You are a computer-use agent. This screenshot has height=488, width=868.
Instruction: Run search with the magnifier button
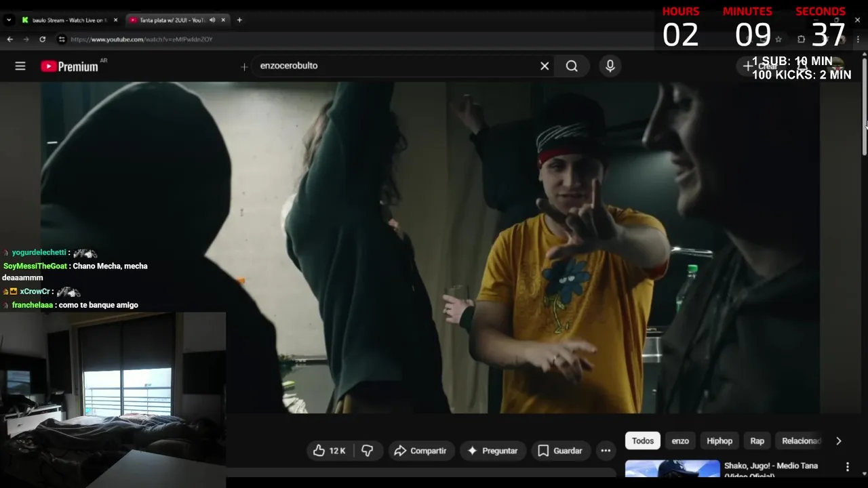click(572, 66)
